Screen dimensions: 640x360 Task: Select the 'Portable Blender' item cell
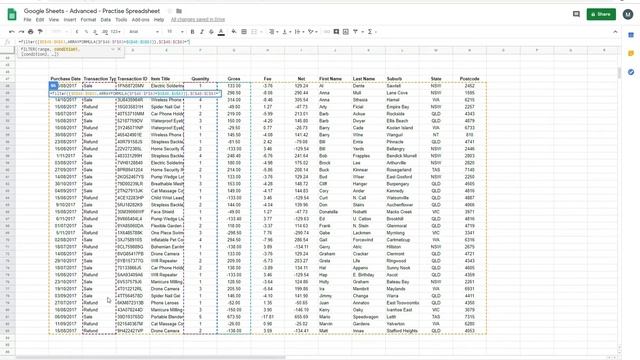click(167, 317)
